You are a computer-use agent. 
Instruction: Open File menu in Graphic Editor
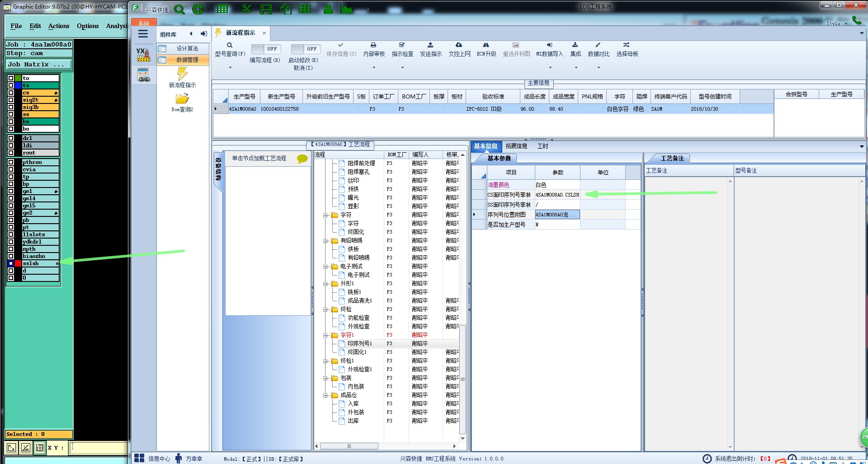[16, 26]
